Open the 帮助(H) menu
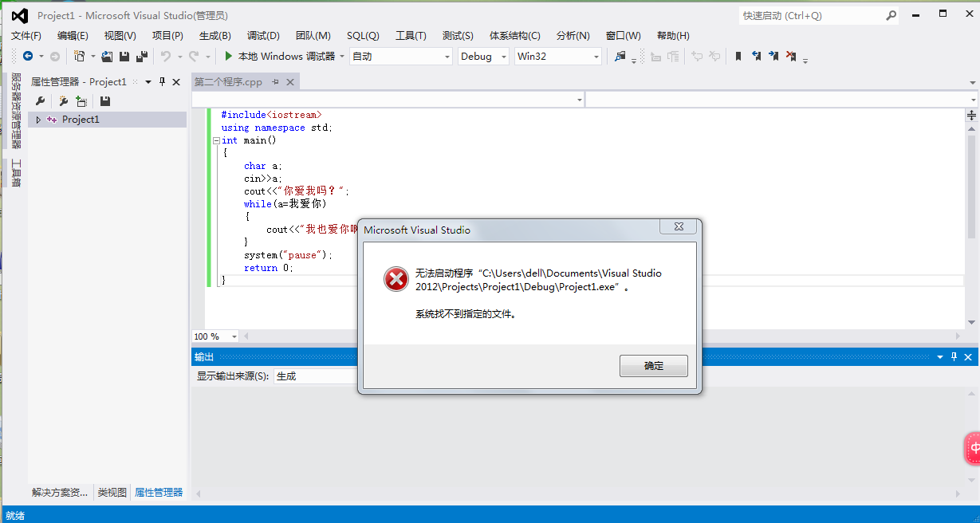Viewport: 980px width, 523px height. pyautogui.click(x=673, y=36)
